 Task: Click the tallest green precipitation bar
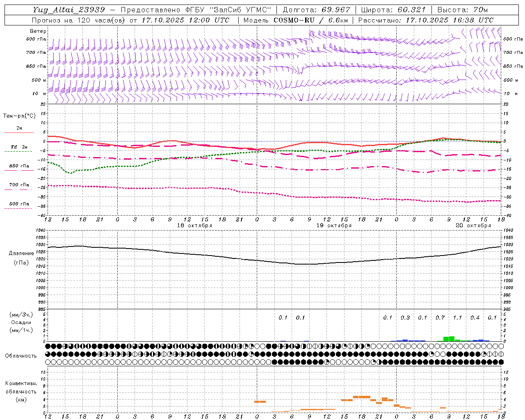click(x=452, y=339)
